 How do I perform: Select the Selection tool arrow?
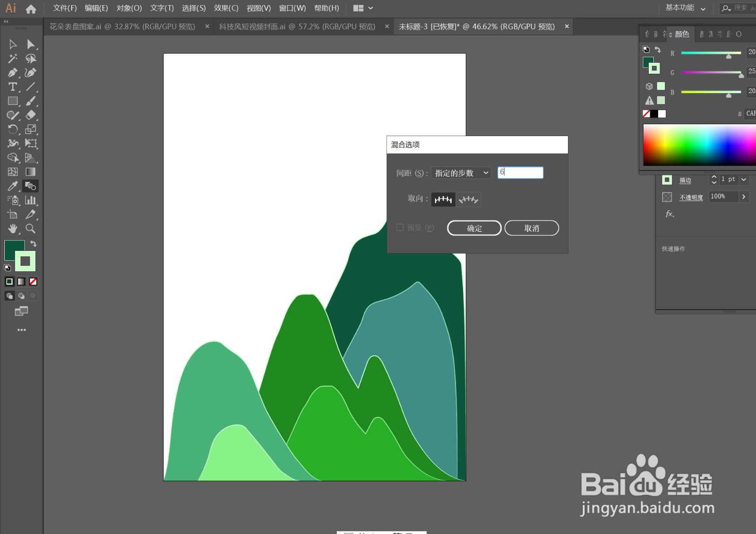(13, 44)
